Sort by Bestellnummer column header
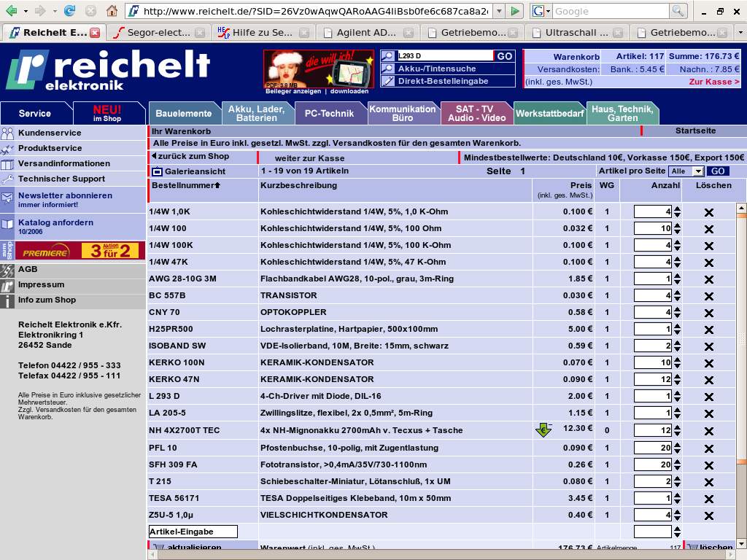This screenshot has height=560, width=747. (x=186, y=185)
